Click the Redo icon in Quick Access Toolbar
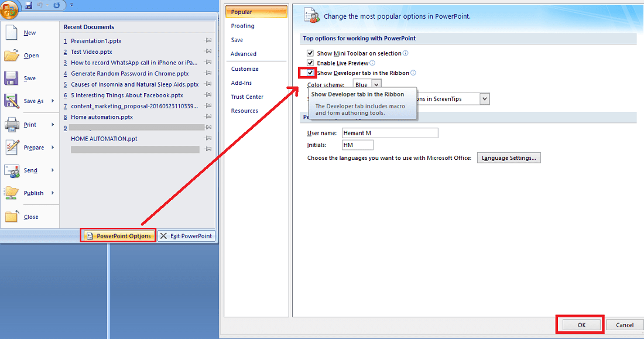Image resolution: width=644 pixels, height=339 pixels. (57, 5)
